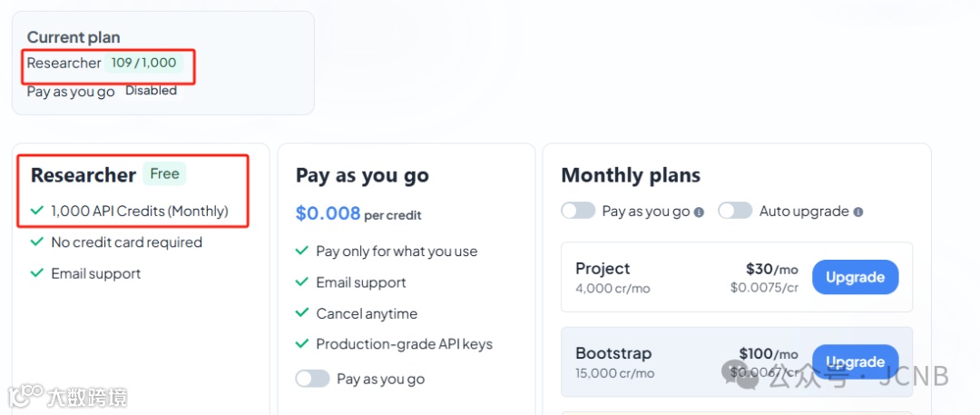This screenshot has height=415, width=980.
Task: Toggle Pay as you go under Monthly plans
Action: pyautogui.click(x=578, y=211)
